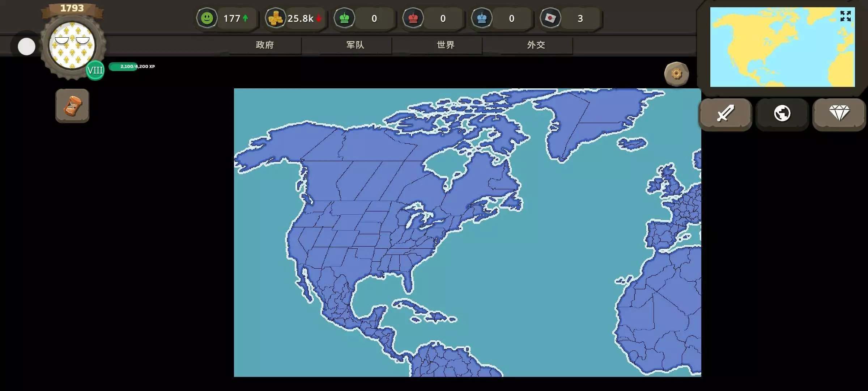
Task: Expand the minimap to fullscreen
Action: [x=845, y=16]
